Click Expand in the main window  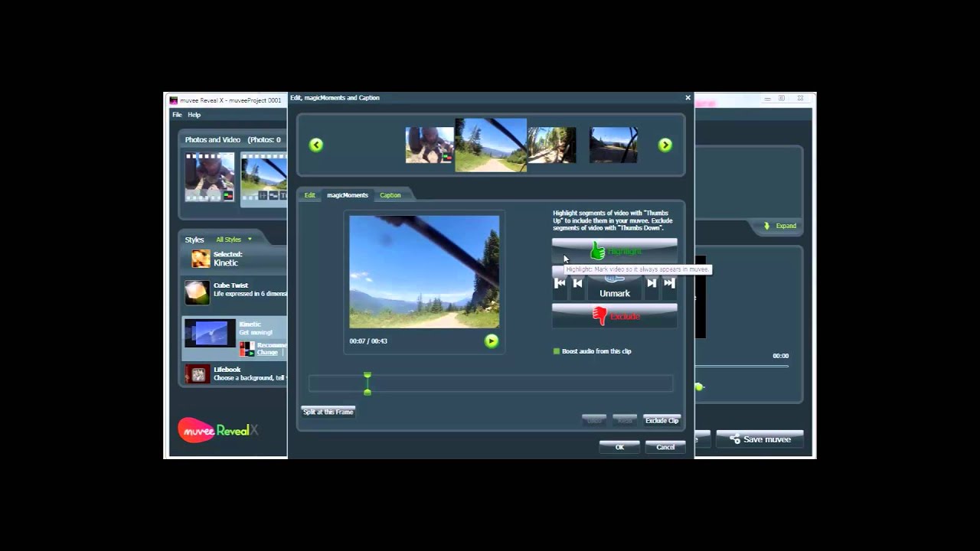pyautogui.click(x=781, y=226)
